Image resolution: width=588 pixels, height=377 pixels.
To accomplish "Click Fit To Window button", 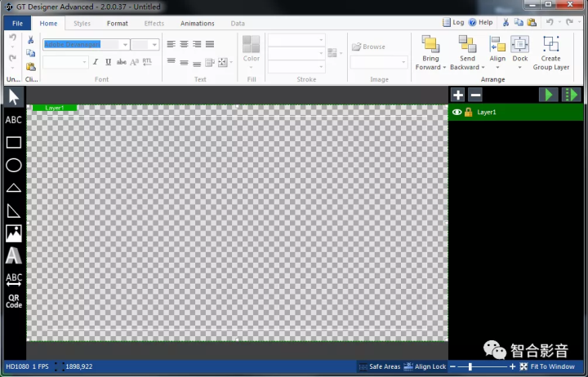I will [547, 366].
